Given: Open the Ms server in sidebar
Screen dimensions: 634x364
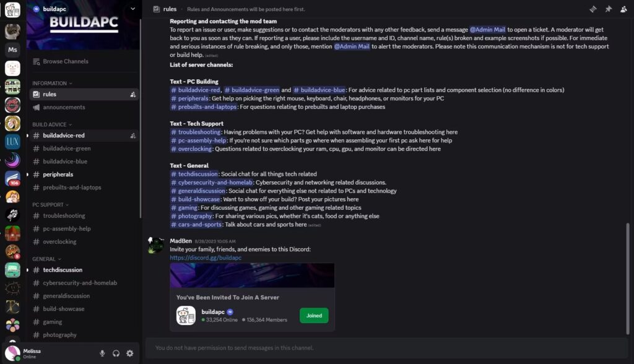Looking at the screenshot, I should click(12, 50).
